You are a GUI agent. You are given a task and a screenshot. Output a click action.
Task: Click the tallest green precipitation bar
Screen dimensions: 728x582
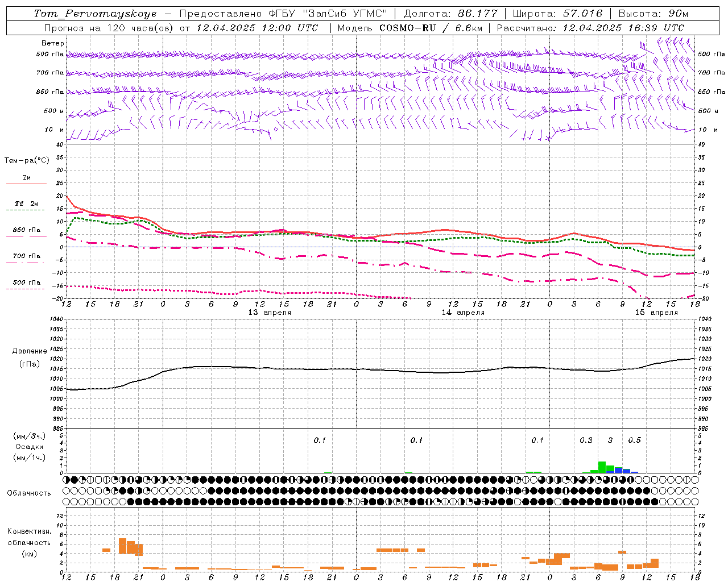602,467
